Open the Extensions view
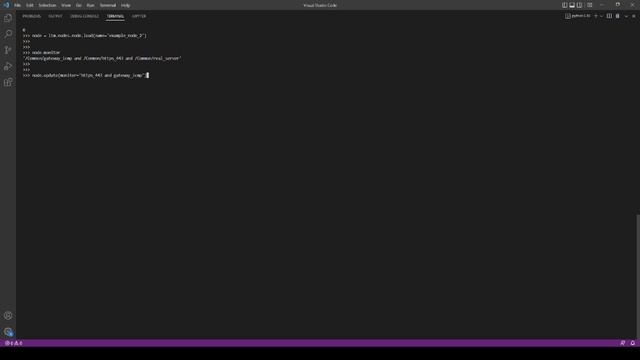Screen dimensions: 640x360 tap(8, 82)
